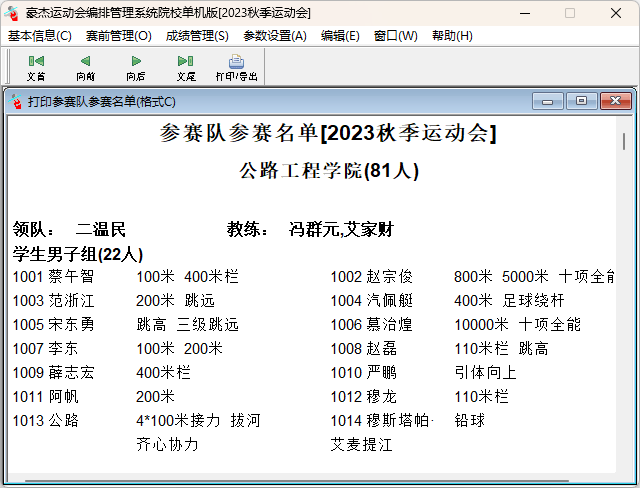Minimize the inner 打印参赛队参赛名单 window
640x488 pixels.
(548, 101)
